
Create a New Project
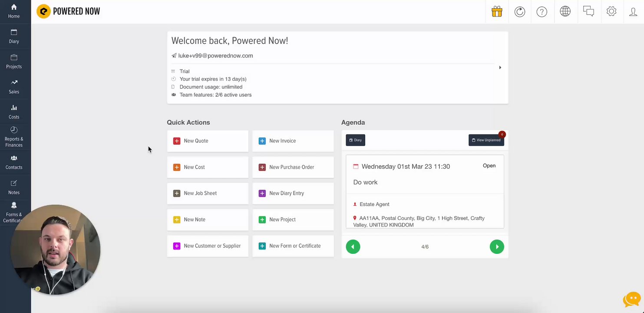[x=293, y=220]
